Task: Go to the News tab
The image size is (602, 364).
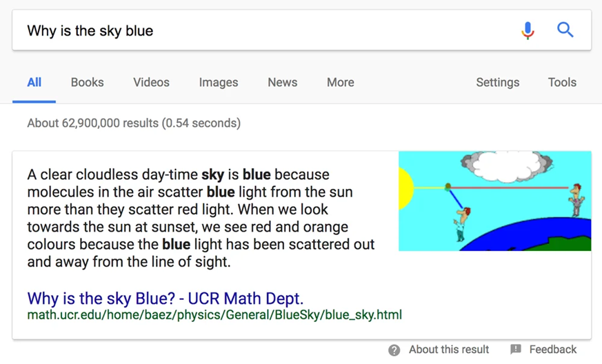Action: (x=283, y=83)
